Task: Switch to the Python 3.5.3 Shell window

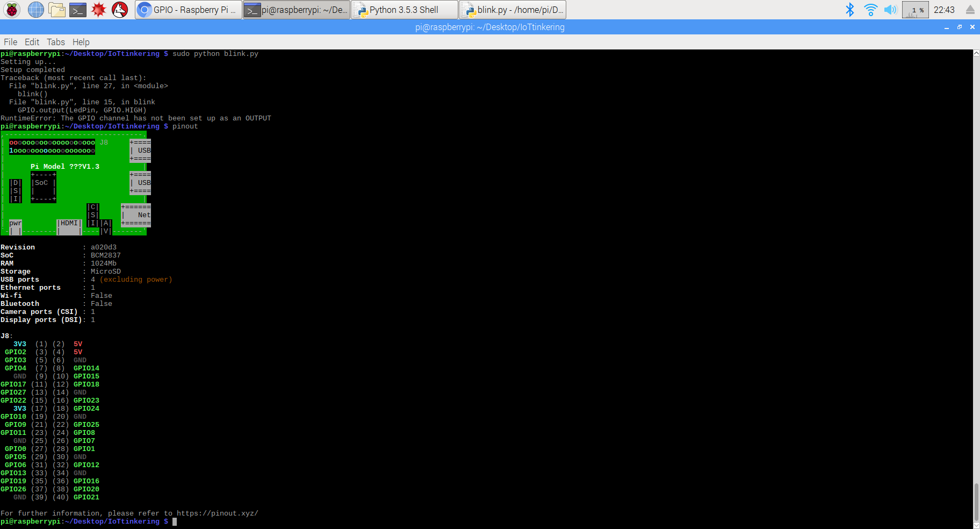Action: coord(404,9)
